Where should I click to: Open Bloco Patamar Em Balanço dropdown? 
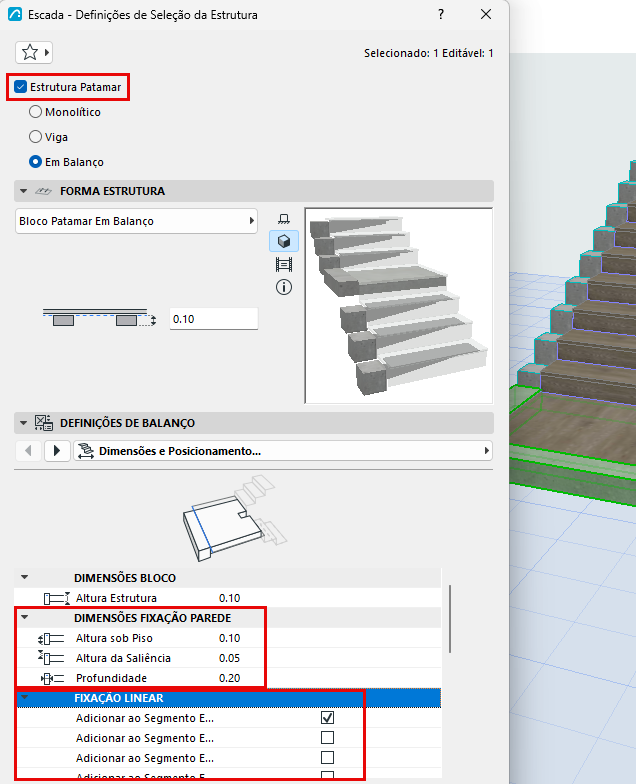136,221
